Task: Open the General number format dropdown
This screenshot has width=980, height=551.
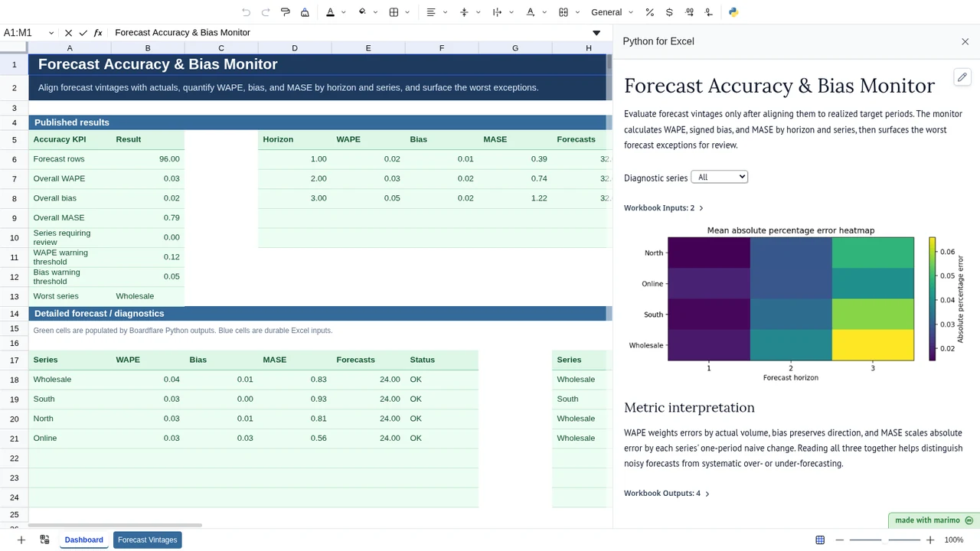Action: point(612,12)
